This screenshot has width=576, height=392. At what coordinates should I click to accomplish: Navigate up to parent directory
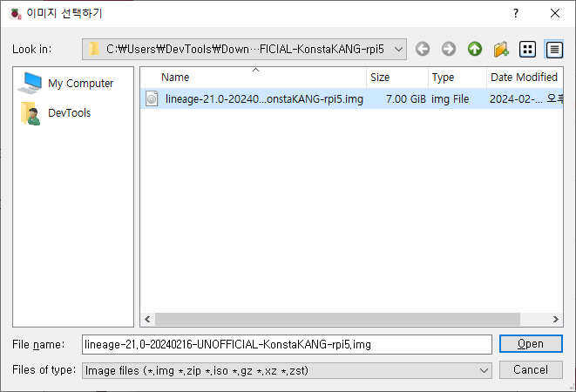[x=475, y=49]
